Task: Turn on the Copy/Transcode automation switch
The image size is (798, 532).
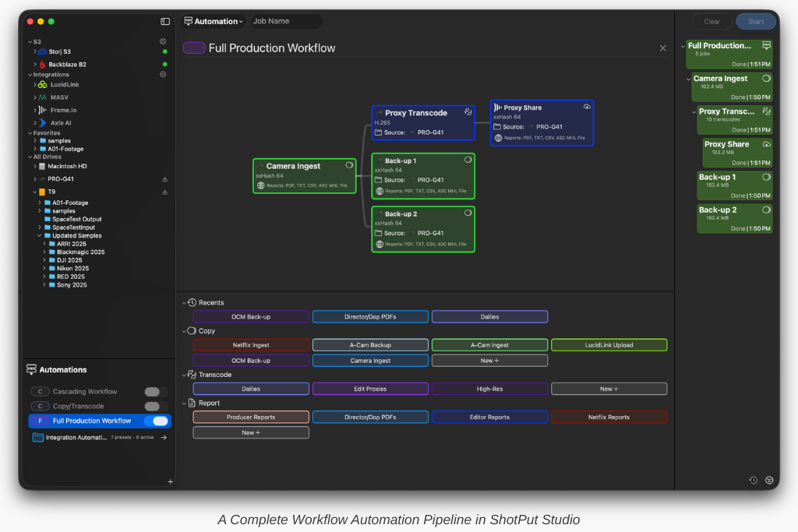Action: coord(156,407)
